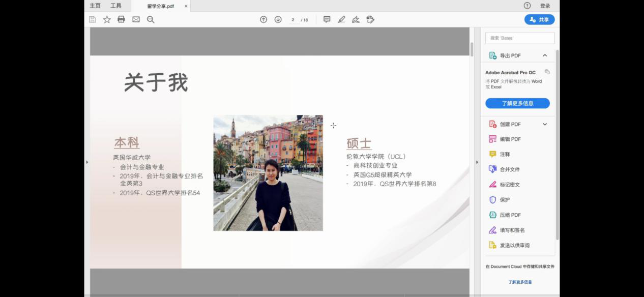The image size is (644, 297).
Task: Click the 搜索 'Bates' search box
Action: click(x=519, y=38)
